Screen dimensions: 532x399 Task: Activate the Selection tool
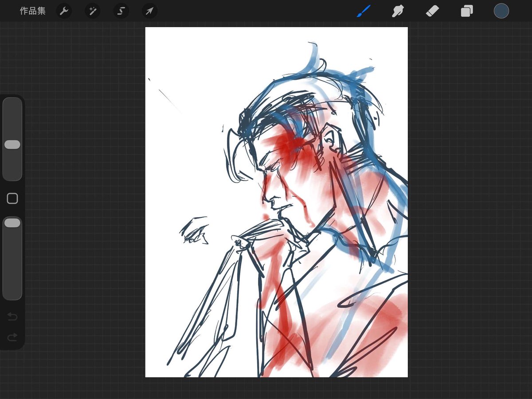coord(121,11)
